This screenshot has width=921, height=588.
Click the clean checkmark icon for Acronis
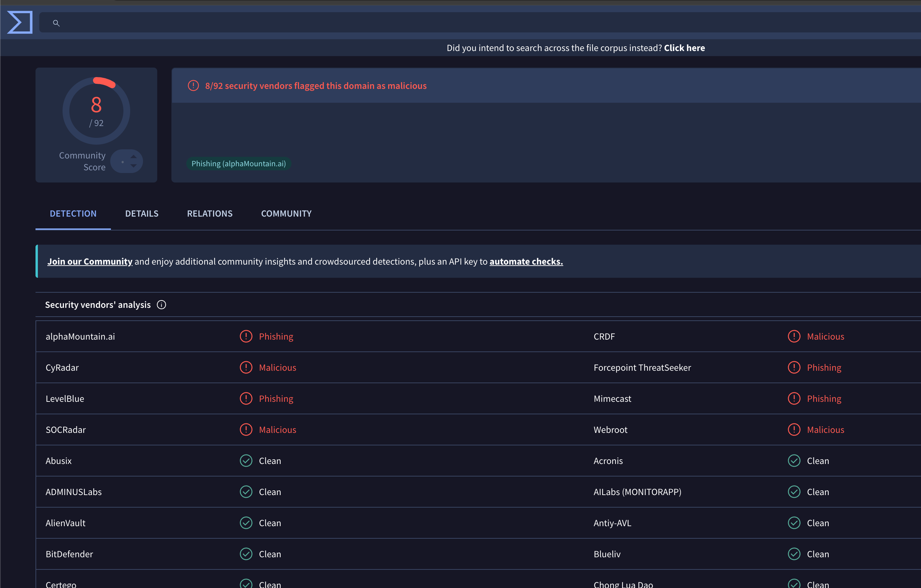pyautogui.click(x=794, y=461)
